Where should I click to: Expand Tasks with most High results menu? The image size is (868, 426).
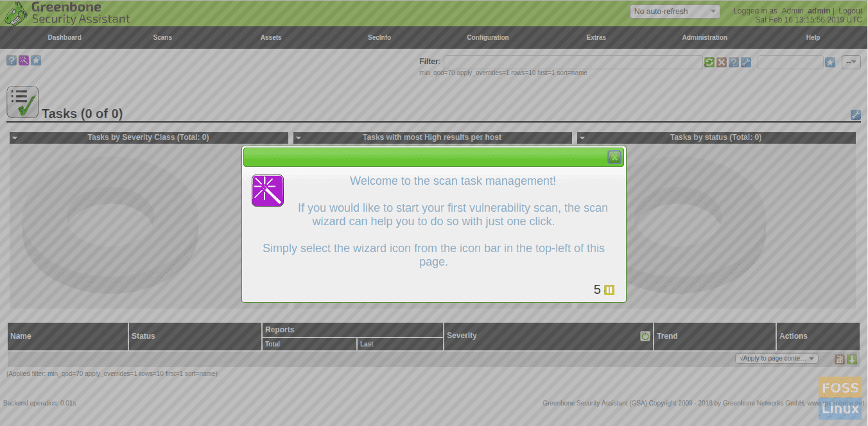[298, 137]
